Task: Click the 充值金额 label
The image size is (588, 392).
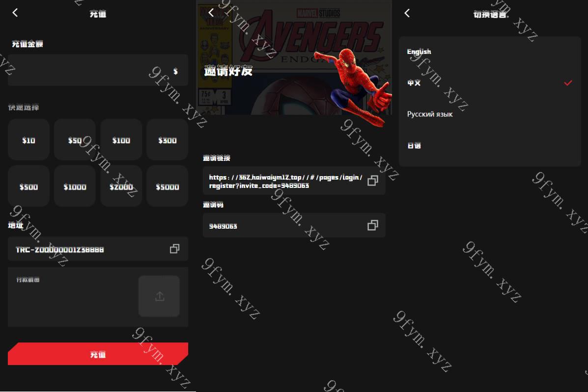Action: [28, 44]
